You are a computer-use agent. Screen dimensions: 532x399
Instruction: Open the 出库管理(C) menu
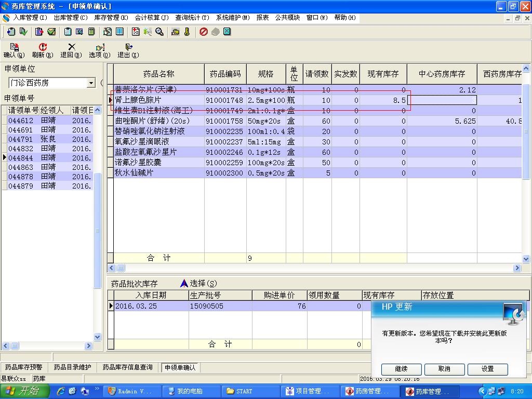point(71,18)
